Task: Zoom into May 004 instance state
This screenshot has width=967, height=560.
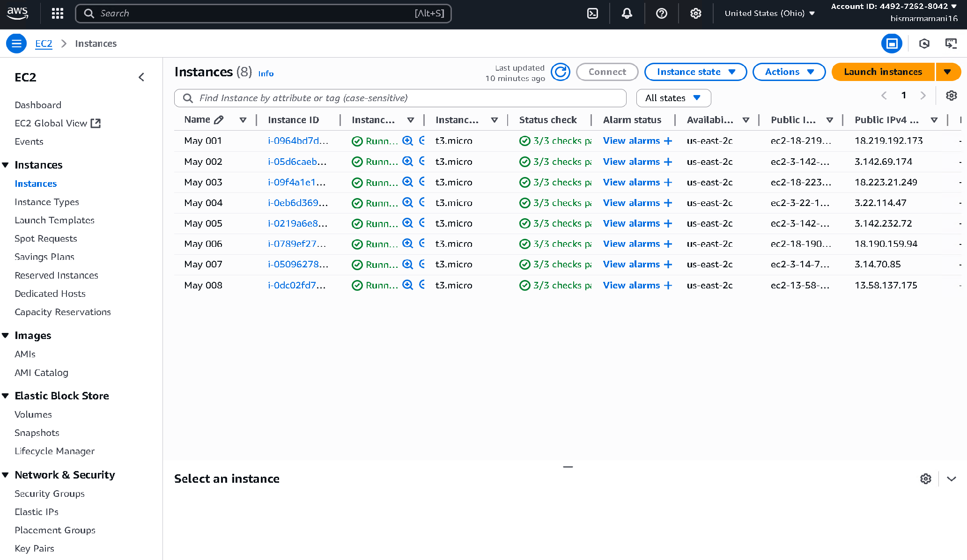Action: [x=408, y=202]
